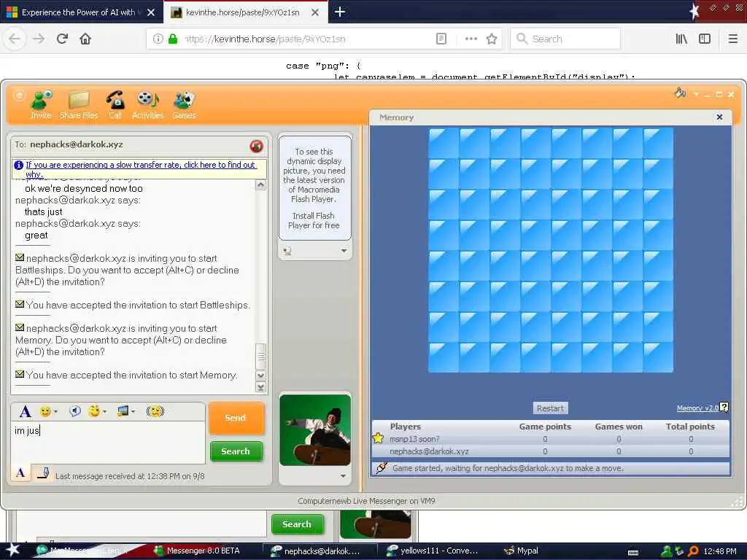Click chat scroll up arrow

[260, 185]
